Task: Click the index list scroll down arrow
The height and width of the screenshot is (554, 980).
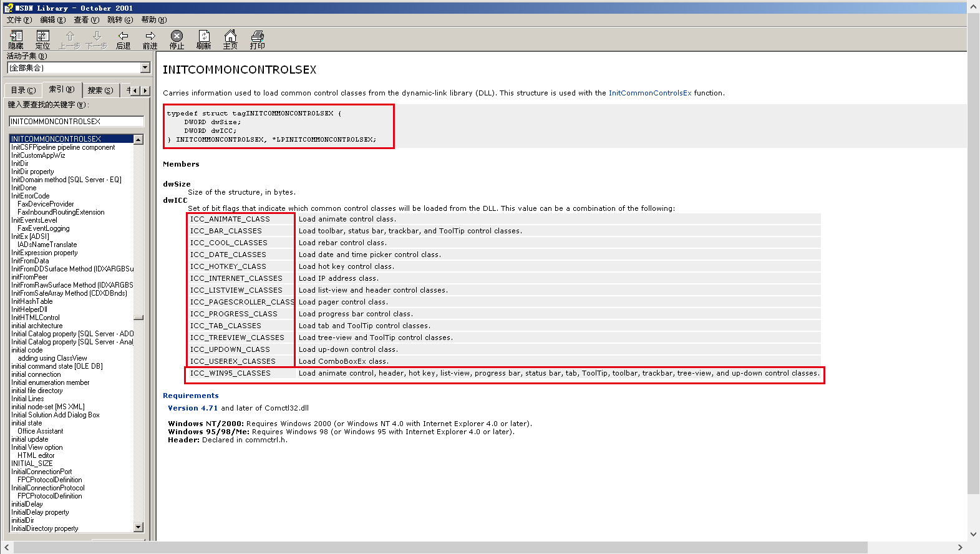Action: click(138, 527)
